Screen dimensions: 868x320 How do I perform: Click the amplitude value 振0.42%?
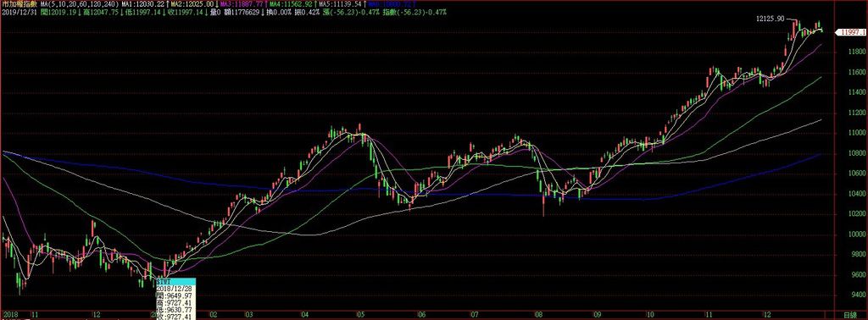pyautogui.click(x=306, y=12)
